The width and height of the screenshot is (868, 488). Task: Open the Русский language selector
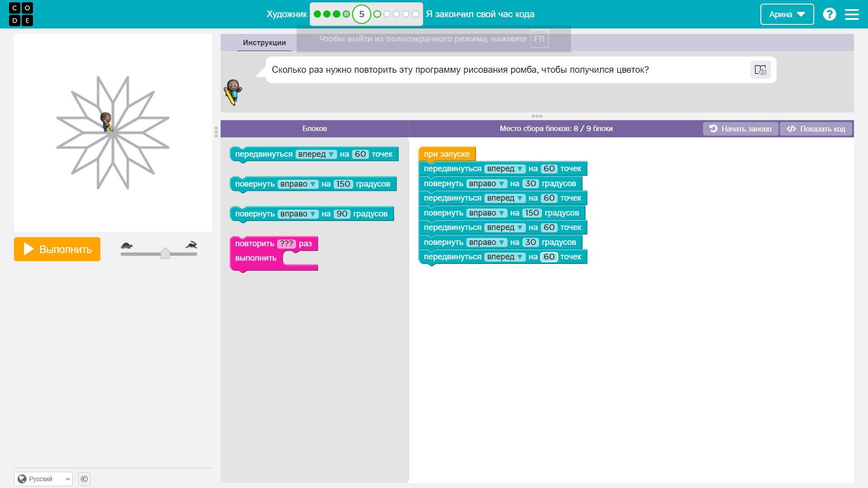coord(43,479)
